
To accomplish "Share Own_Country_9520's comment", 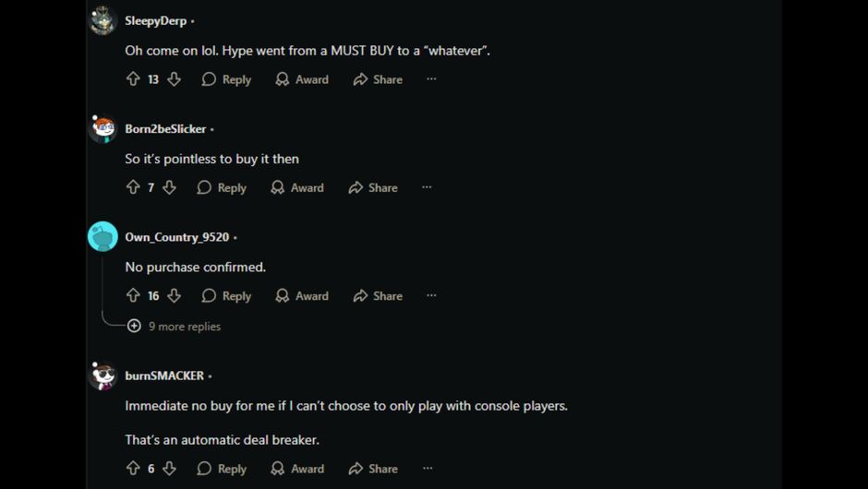I will (378, 296).
